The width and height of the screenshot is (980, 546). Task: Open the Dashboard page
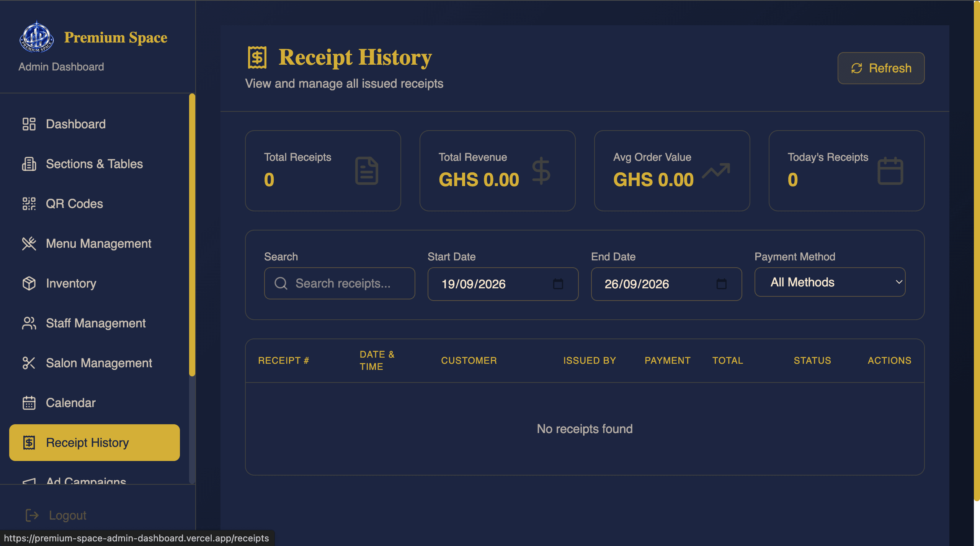(x=95, y=124)
